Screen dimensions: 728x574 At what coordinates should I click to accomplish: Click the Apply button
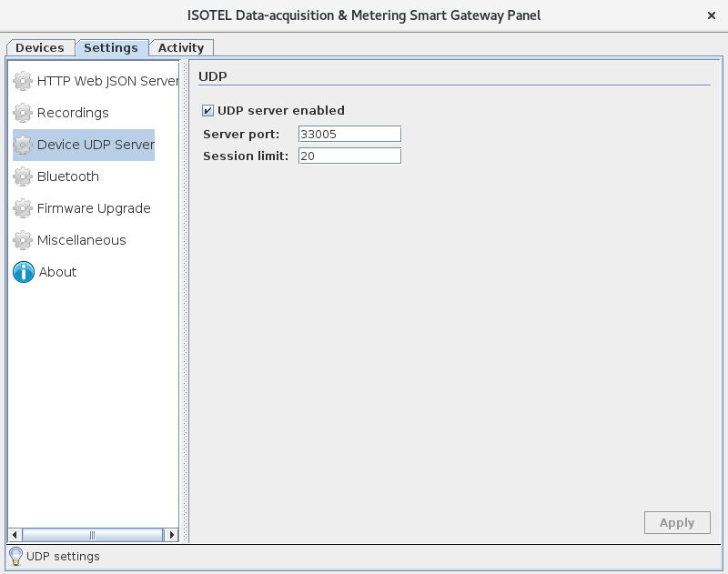pos(677,522)
